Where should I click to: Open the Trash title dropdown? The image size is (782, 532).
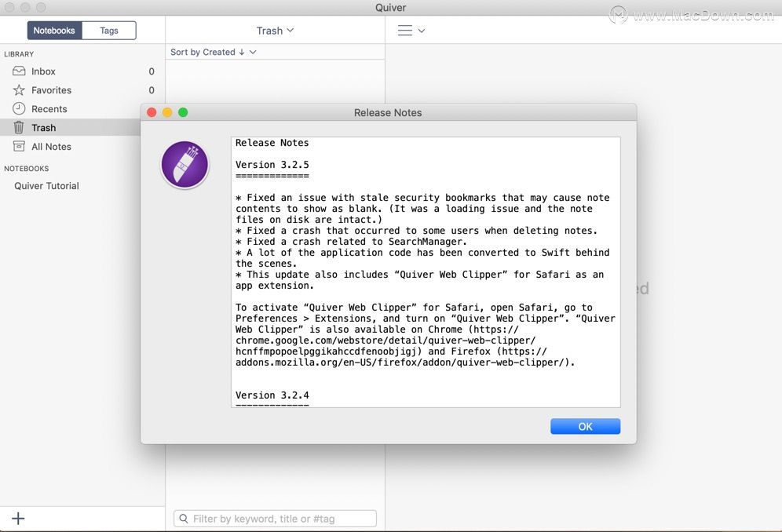[x=275, y=31]
